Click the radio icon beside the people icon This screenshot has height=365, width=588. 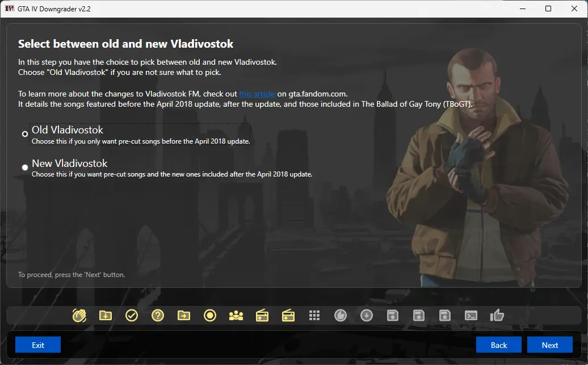click(x=262, y=316)
